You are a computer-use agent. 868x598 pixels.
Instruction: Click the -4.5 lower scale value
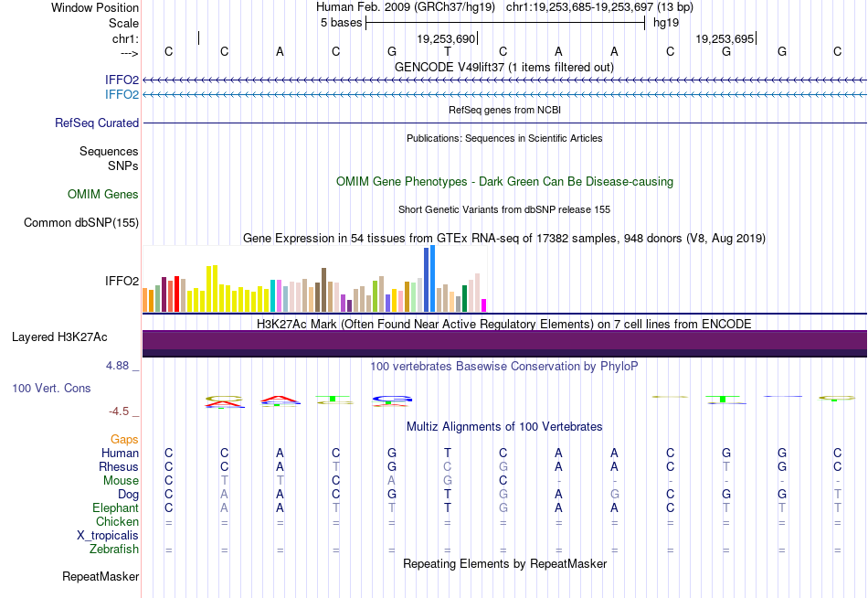coord(119,411)
